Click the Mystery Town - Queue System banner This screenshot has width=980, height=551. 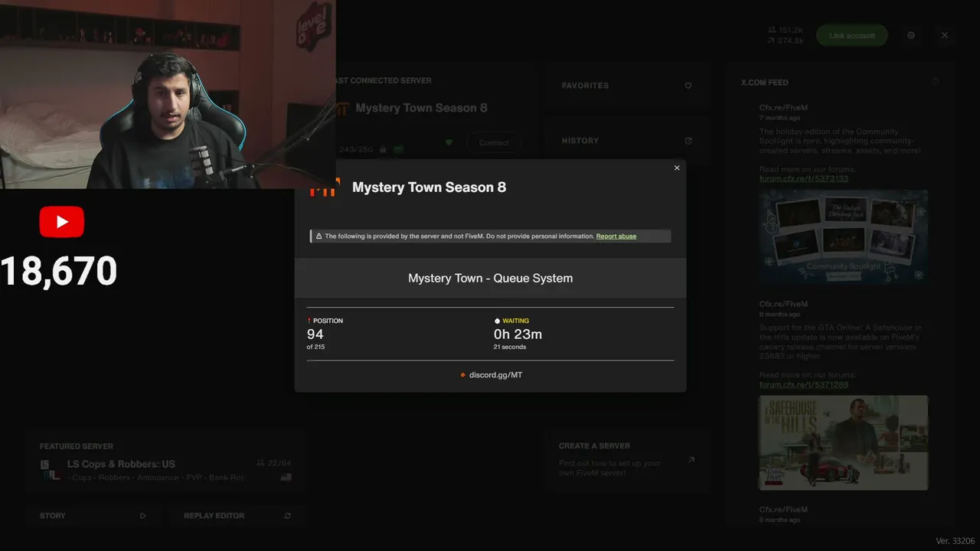pyautogui.click(x=491, y=278)
